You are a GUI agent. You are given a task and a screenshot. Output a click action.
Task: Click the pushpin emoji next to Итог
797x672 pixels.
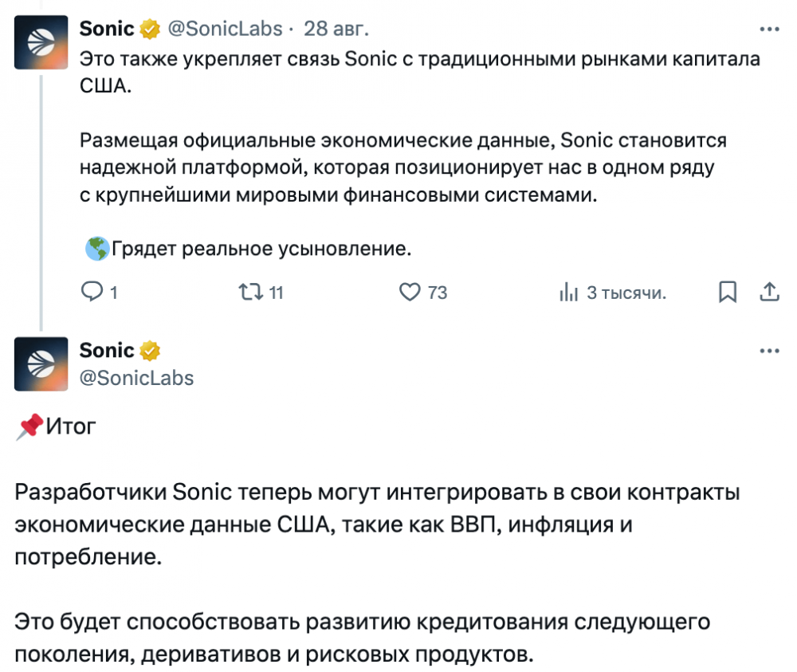pyautogui.click(x=28, y=427)
